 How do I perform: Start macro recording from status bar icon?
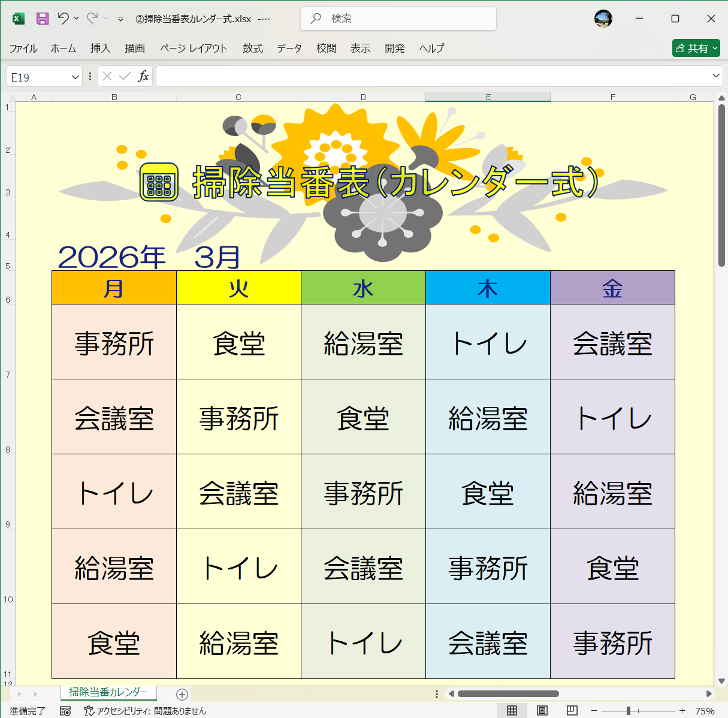66,711
